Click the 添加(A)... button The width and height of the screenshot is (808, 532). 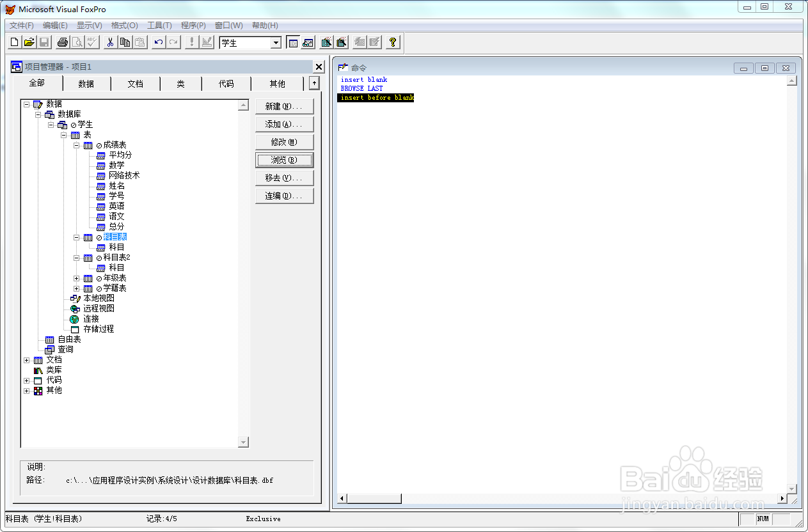284,124
